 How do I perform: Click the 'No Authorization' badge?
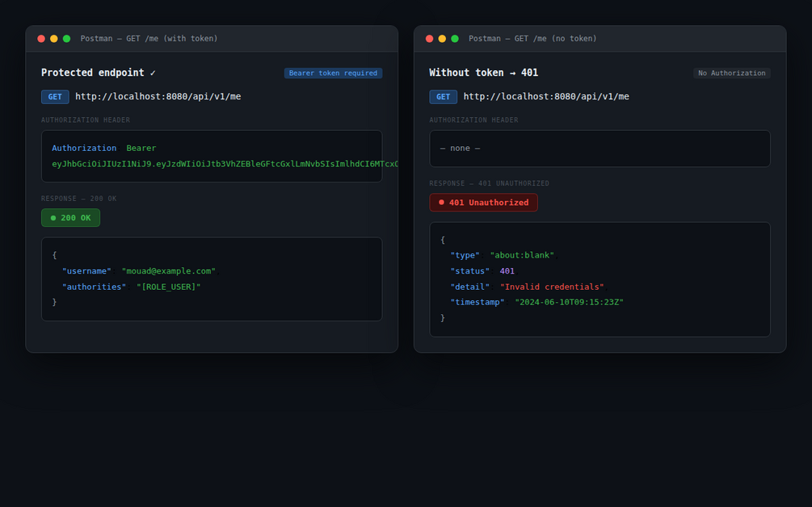pos(732,73)
